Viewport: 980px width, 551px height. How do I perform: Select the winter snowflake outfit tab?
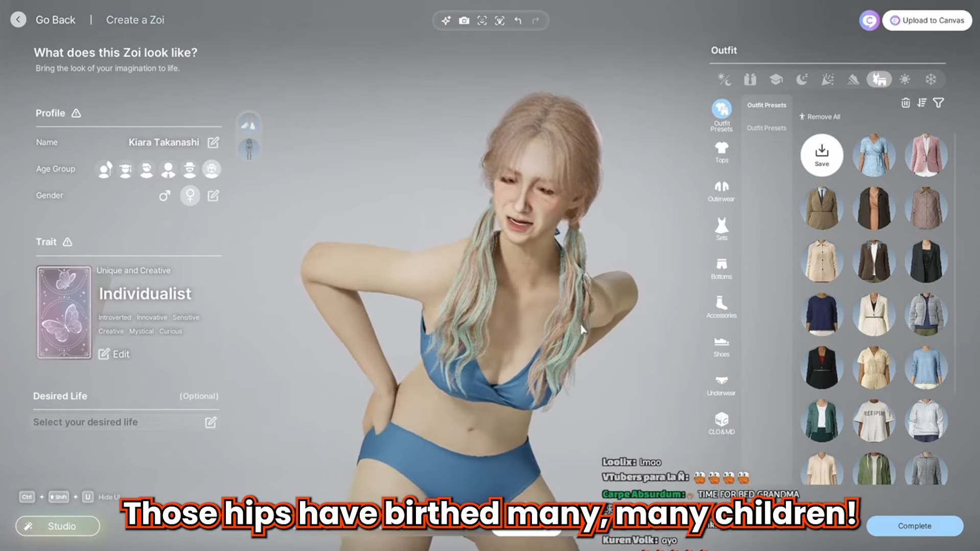(930, 80)
